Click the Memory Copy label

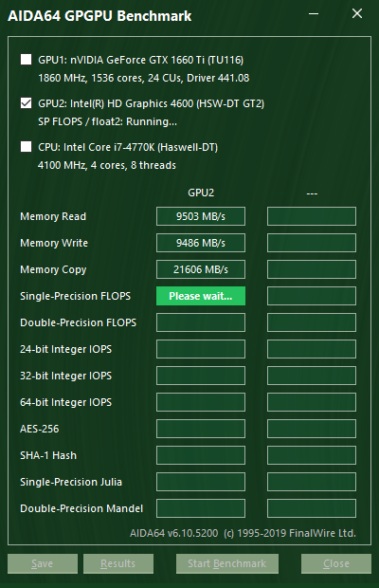(x=53, y=269)
